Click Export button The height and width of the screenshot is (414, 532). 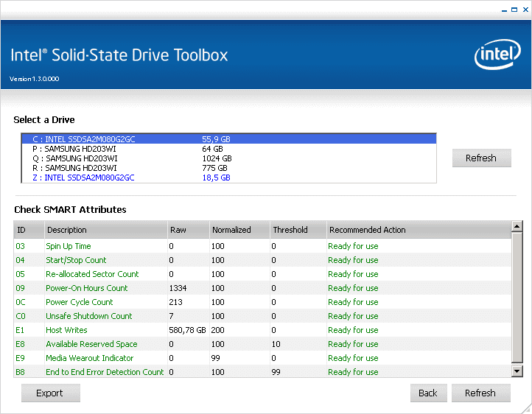(x=51, y=393)
